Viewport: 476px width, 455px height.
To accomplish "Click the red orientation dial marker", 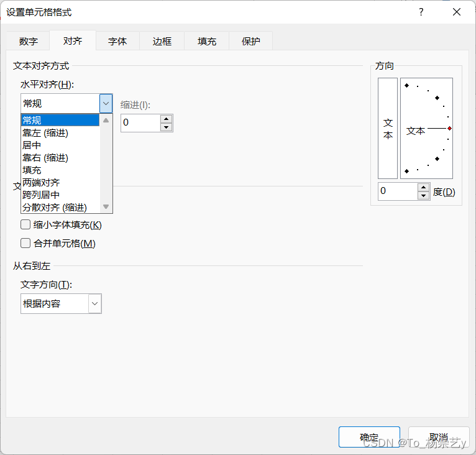I will pos(449,129).
